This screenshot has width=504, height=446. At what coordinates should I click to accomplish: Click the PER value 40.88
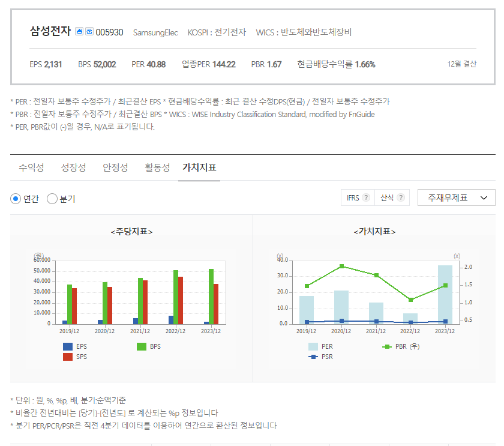156,64
